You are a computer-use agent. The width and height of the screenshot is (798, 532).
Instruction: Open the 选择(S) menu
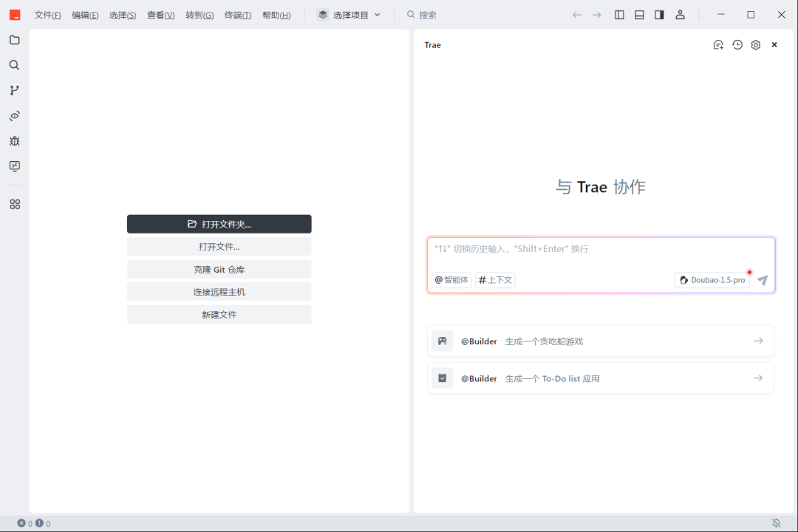click(x=123, y=16)
